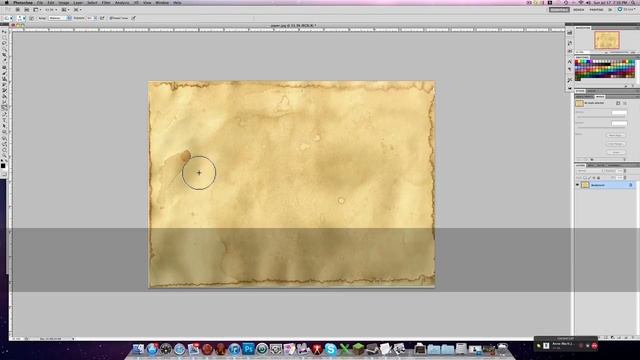The image size is (640, 360).
Task: Expand more workspaces with the double arrow
Action: point(610,10)
